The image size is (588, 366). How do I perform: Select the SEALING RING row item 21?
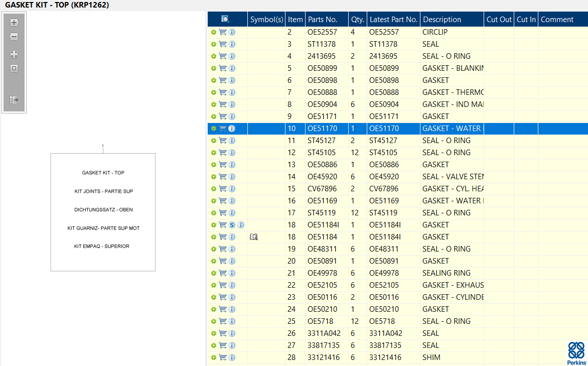[x=447, y=273]
